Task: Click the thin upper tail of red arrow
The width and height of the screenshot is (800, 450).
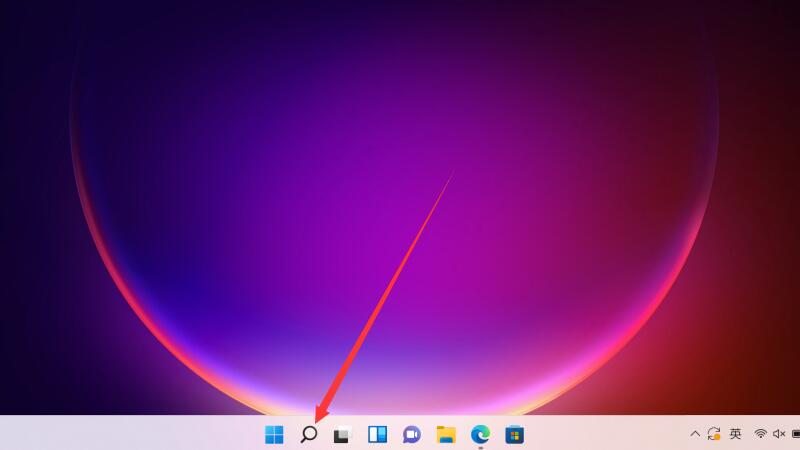Action: 440,190
